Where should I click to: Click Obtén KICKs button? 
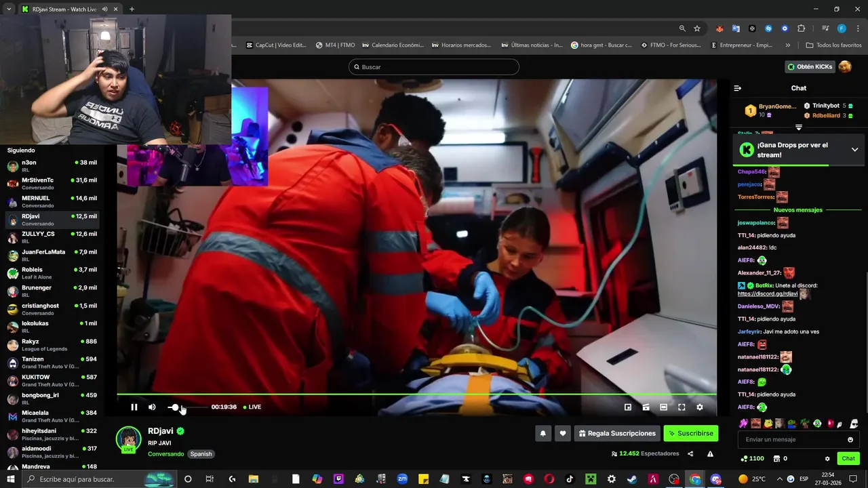[809, 66]
